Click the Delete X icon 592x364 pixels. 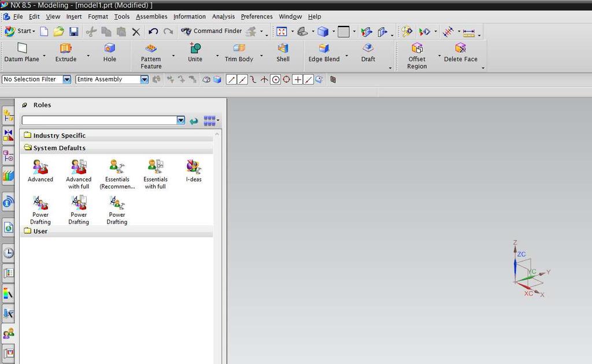(x=136, y=32)
